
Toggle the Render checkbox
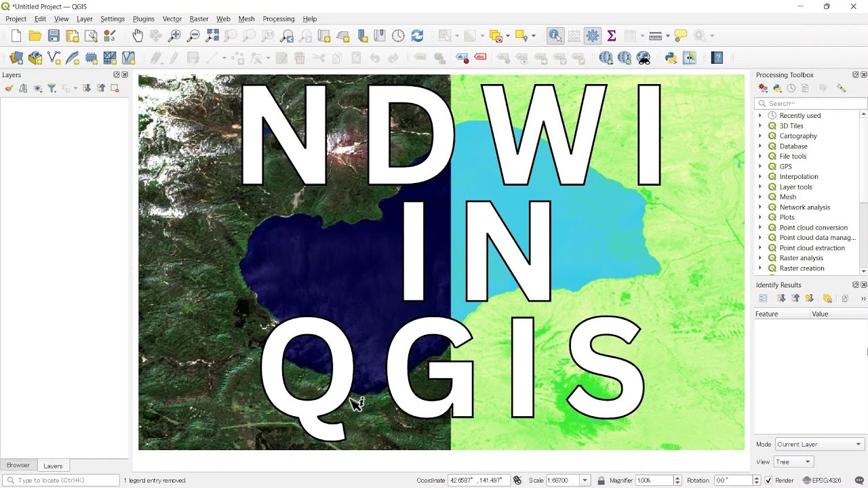[768, 481]
